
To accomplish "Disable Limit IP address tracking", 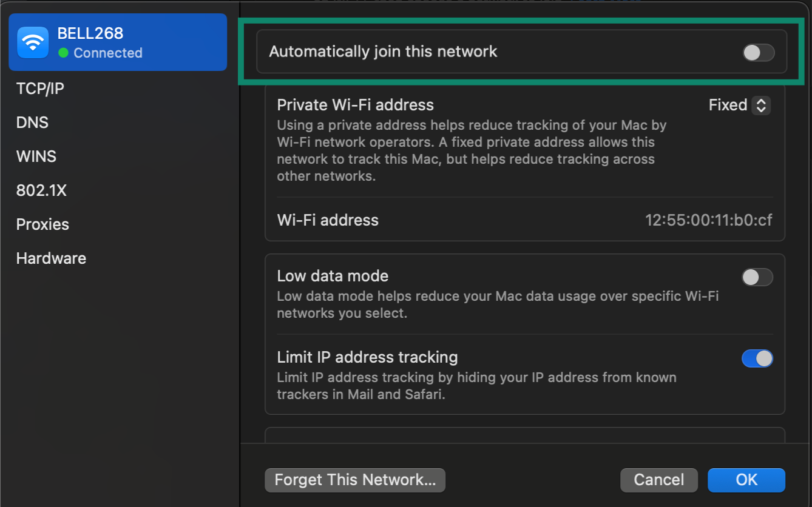I will pyautogui.click(x=757, y=358).
